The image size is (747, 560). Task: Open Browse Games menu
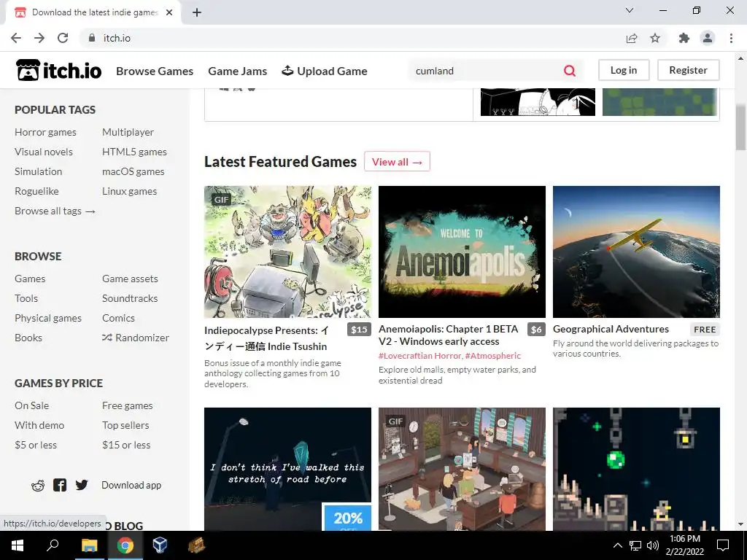point(155,71)
